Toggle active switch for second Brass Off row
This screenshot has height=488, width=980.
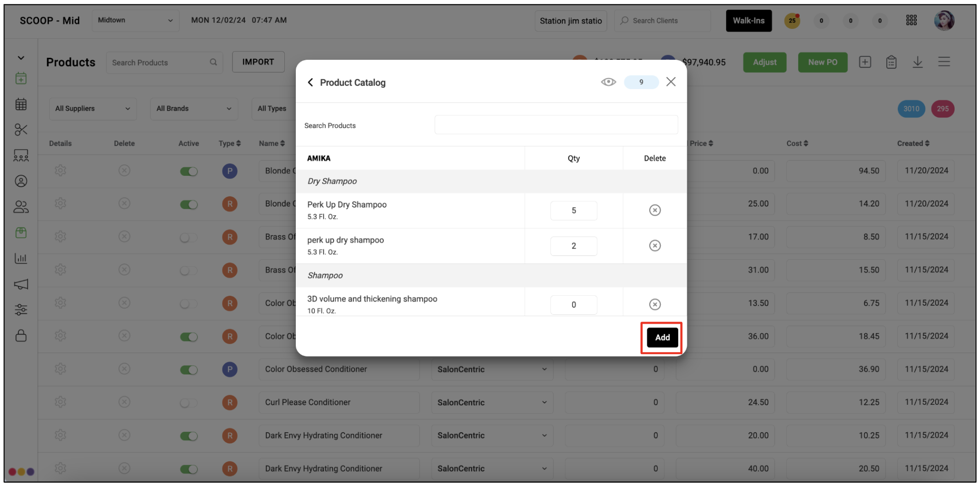point(189,270)
